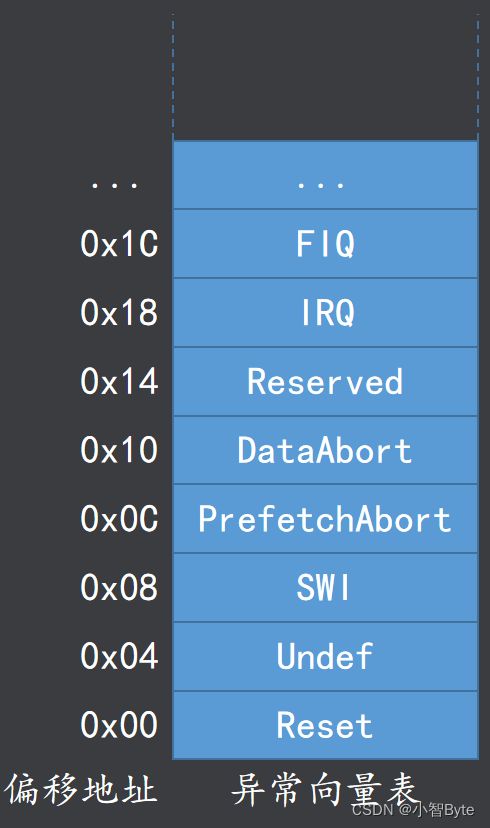Viewport: 490px width, 828px height.
Task: Select the 0x0C offset address
Action: [x=119, y=519]
